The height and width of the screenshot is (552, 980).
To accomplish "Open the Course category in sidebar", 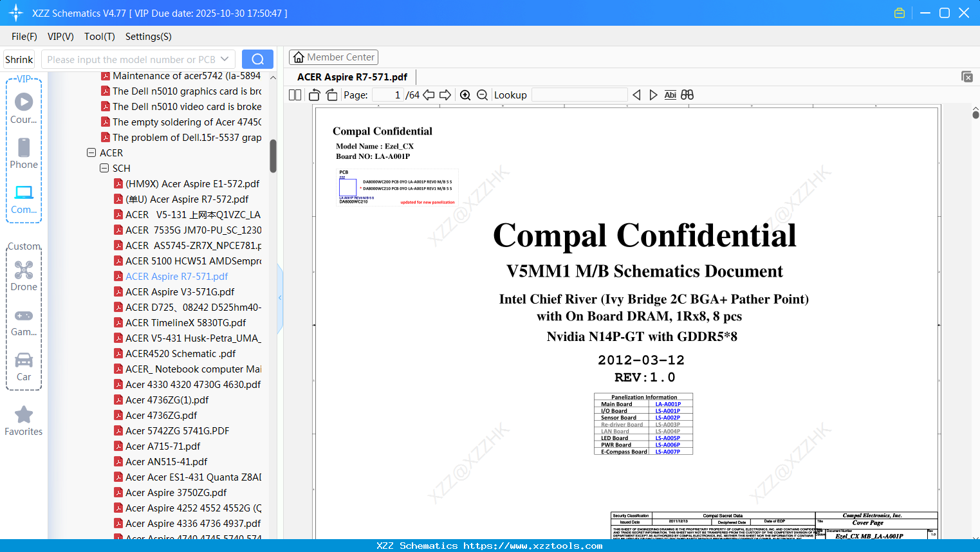I will [x=24, y=109].
